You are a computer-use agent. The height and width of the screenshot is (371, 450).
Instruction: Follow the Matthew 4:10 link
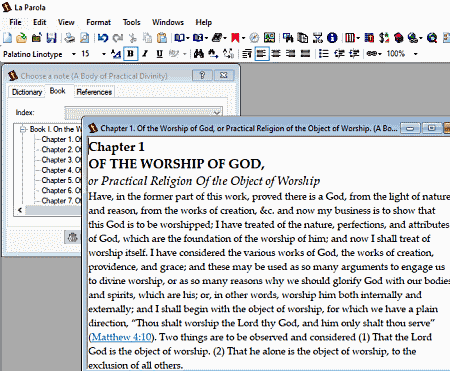[x=121, y=337]
